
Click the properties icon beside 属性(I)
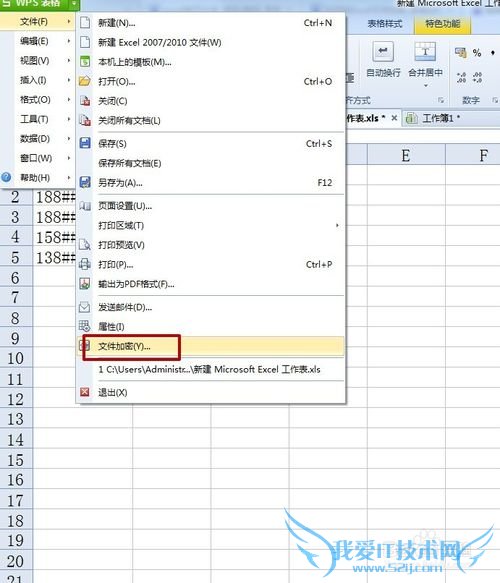click(84, 326)
